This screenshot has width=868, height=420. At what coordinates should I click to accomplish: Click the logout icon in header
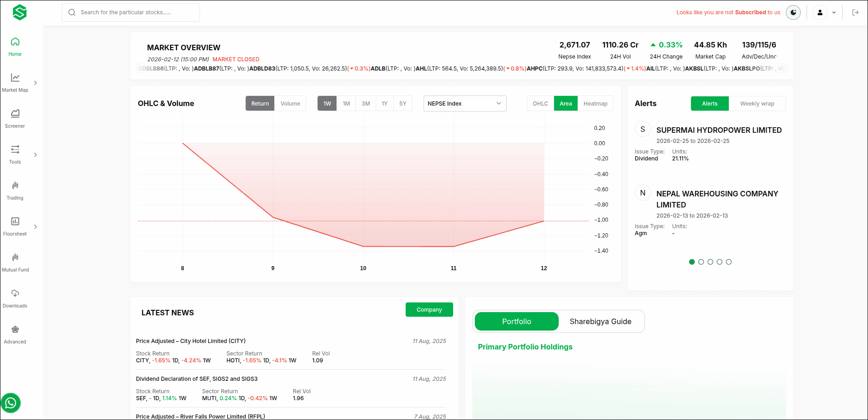[x=855, y=12]
